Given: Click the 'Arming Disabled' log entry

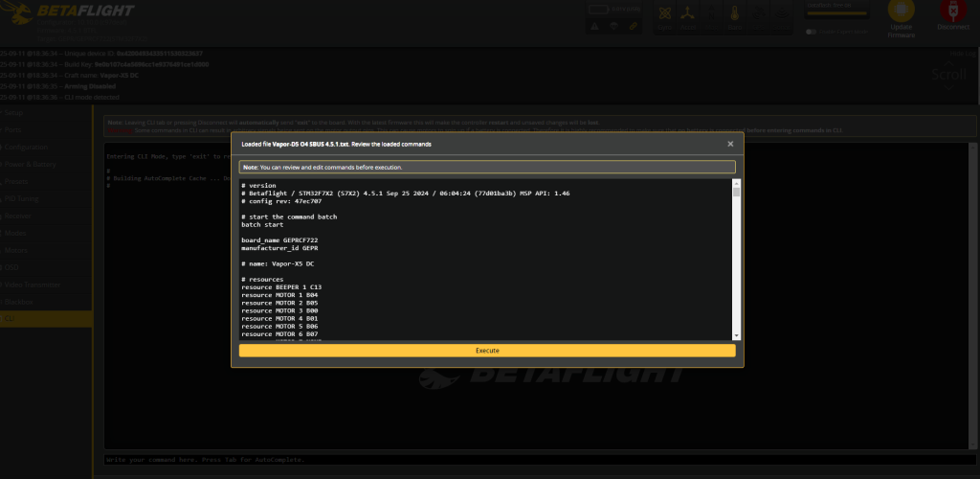Looking at the screenshot, I should click(59, 86).
